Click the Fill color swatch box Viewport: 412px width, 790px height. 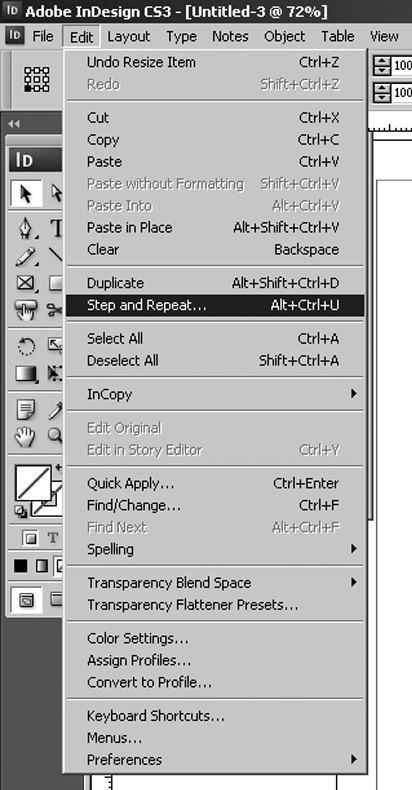pyautogui.click(x=34, y=483)
